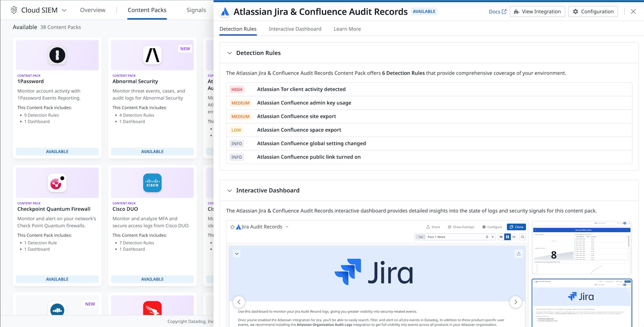Image resolution: width=644 pixels, height=327 pixels.
Task: Click the LOW severity badge
Action: (x=236, y=130)
